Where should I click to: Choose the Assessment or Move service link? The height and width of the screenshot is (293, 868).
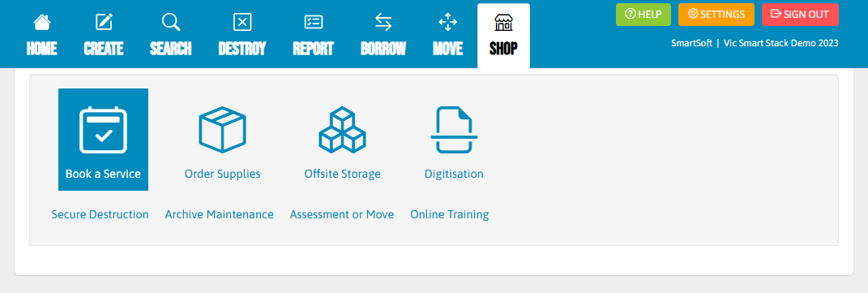(x=342, y=214)
